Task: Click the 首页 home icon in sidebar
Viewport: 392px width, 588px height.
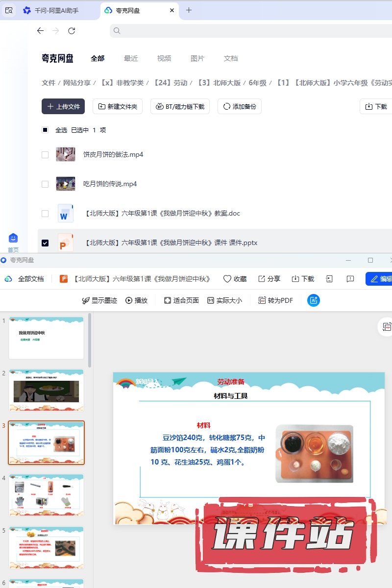Action: 13,238
